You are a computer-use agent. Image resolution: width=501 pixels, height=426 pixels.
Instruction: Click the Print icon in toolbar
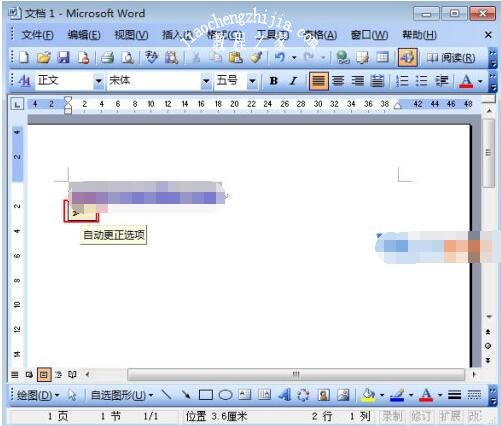108,58
